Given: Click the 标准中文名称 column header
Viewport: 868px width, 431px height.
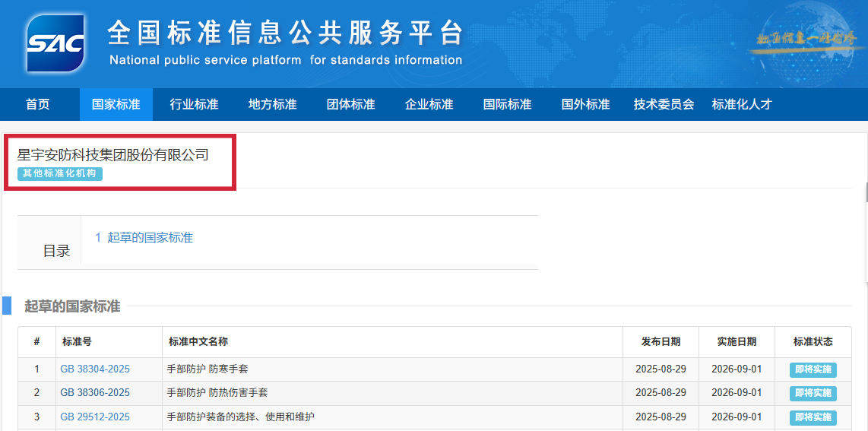Looking at the screenshot, I should point(198,342).
